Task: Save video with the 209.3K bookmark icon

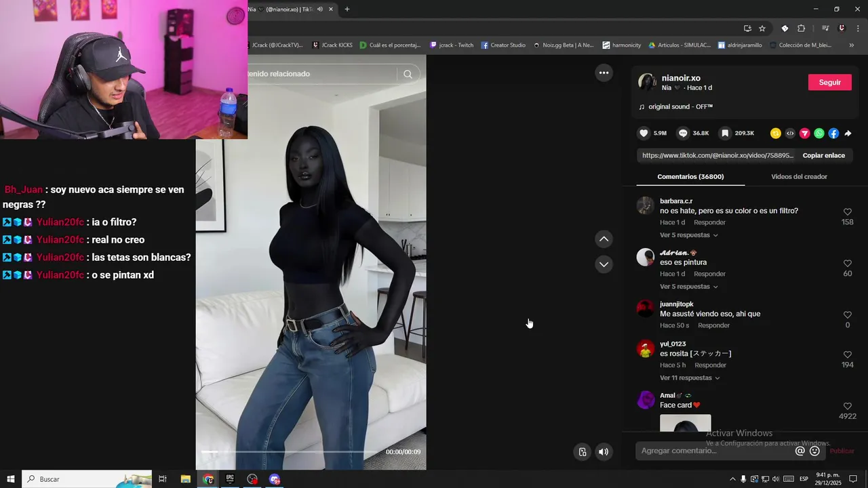Action: [x=725, y=134]
